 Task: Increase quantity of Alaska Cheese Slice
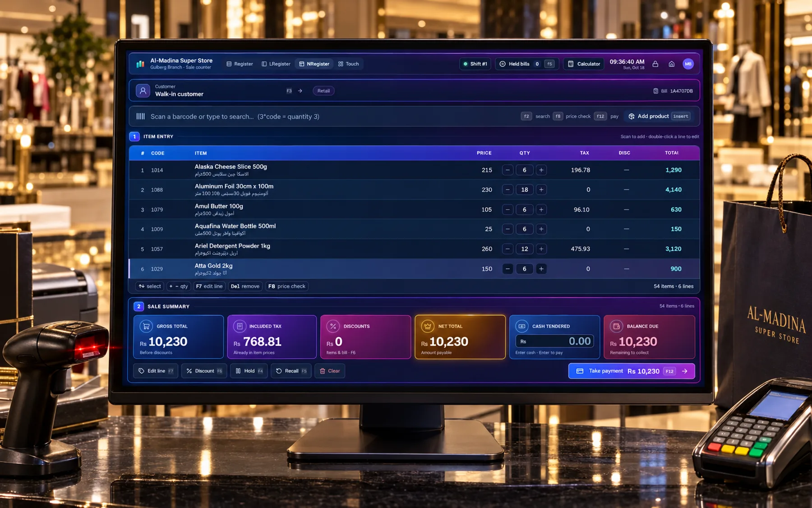(x=541, y=170)
